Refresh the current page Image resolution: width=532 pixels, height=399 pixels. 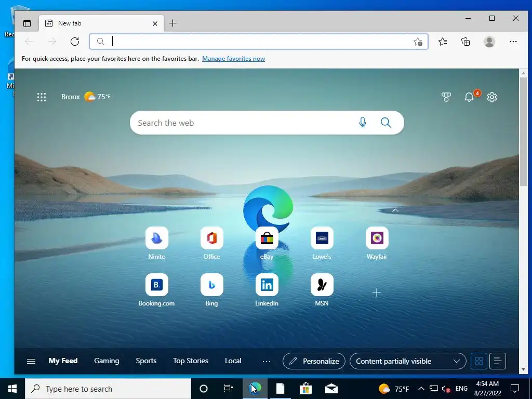point(75,42)
